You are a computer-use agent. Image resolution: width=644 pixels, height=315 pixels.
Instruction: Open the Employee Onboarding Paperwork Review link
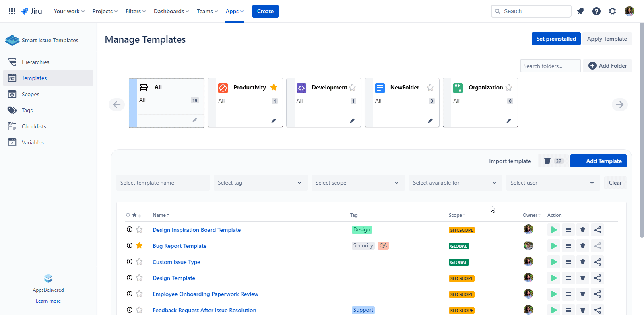[x=205, y=294]
